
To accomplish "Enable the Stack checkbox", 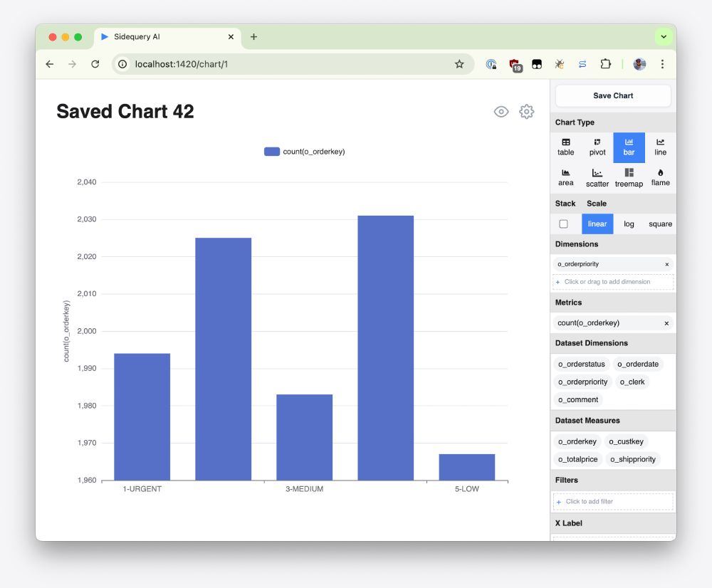I will (563, 224).
